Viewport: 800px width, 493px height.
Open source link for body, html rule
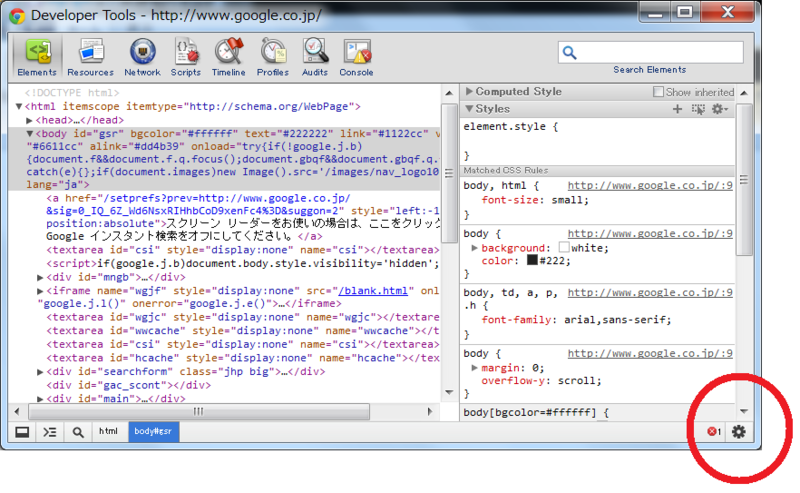650,186
